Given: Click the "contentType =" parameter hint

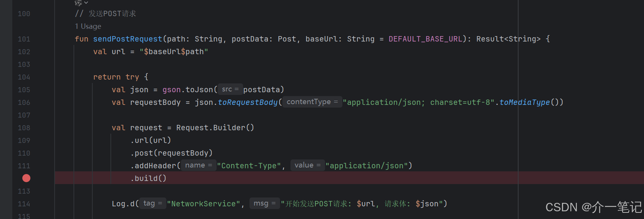Looking at the screenshot, I should [312, 102].
